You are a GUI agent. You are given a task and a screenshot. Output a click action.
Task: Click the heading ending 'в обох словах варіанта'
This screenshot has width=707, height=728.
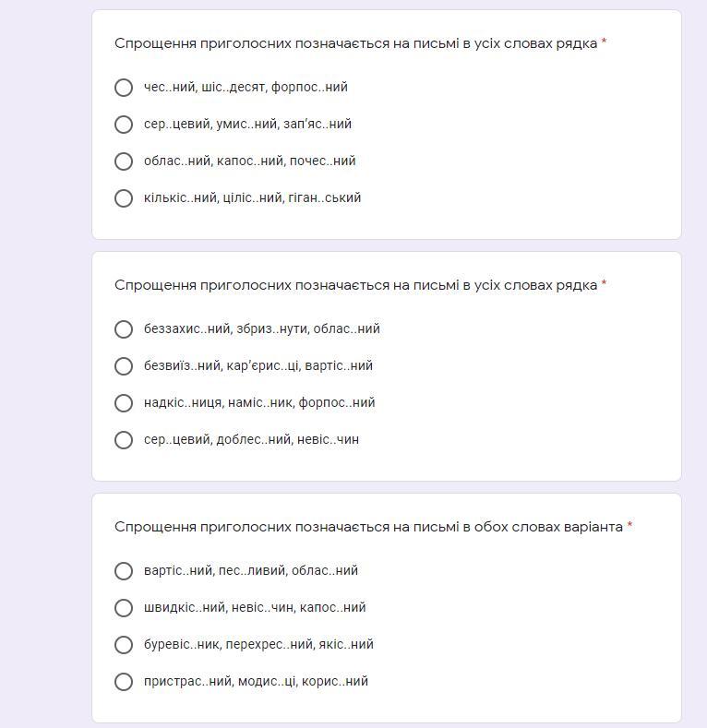368,527
